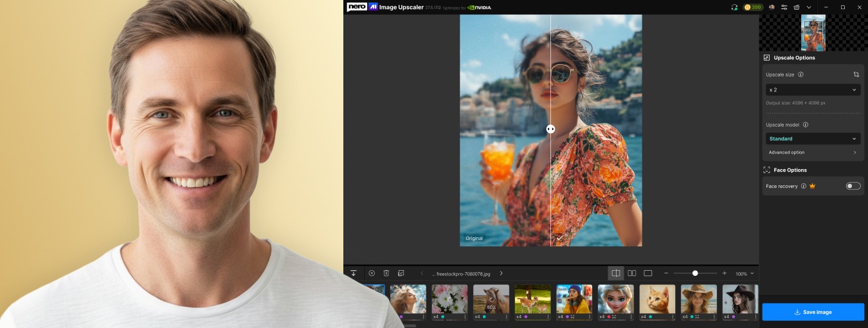Viewport: 868px width, 328px height.
Task: Go to next image with right chevron
Action: click(502, 273)
